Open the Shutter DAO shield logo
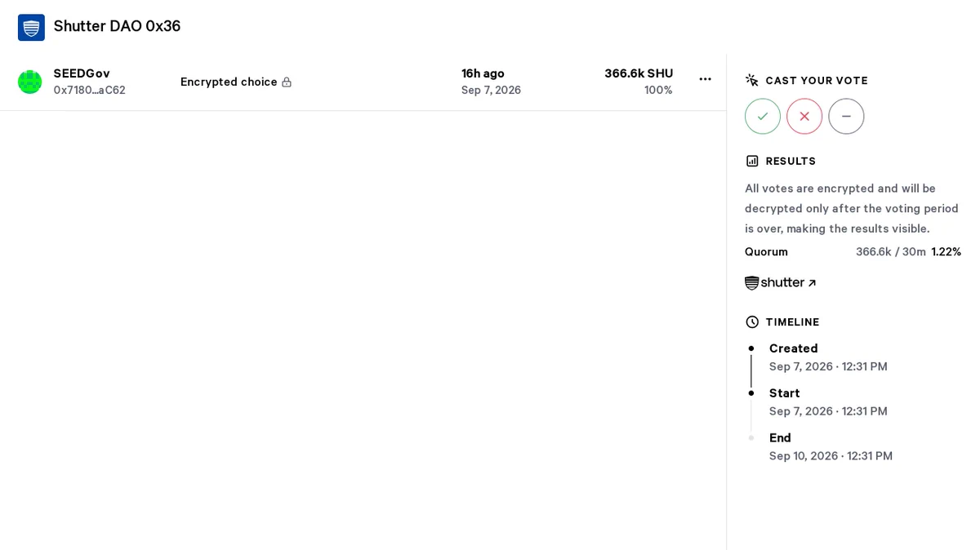The height and width of the screenshot is (550, 980). pos(31,27)
